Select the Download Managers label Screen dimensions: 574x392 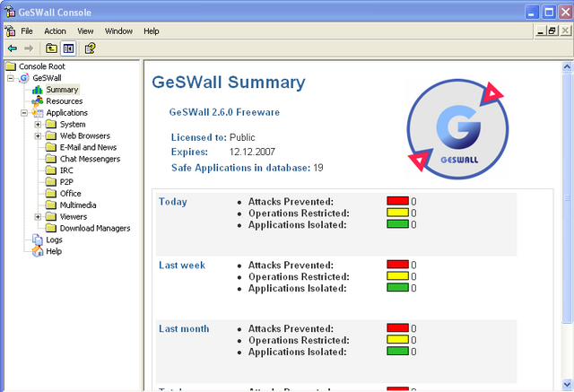tap(95, 228)
